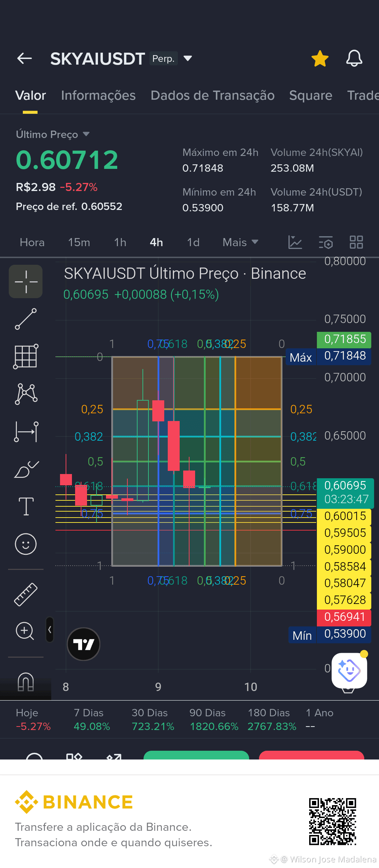Open the Square tab
This screenshot has height=868, width=379.
click(x=311, y=96)
